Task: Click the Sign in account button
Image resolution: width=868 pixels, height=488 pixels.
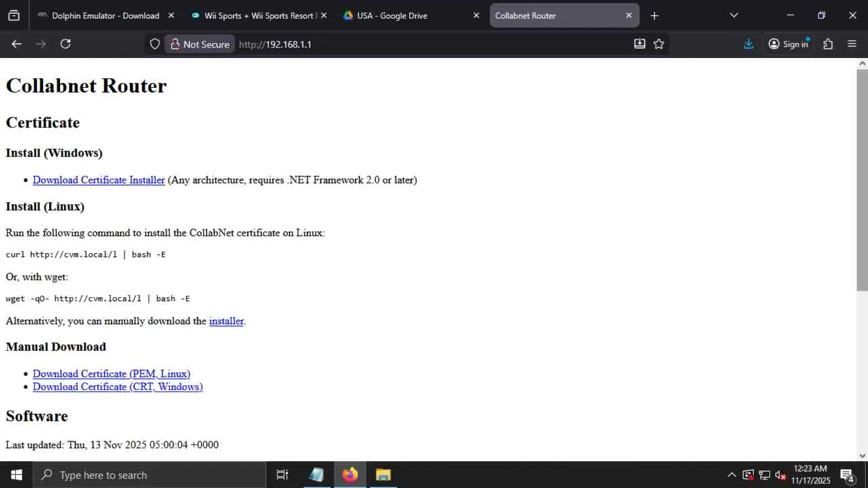Action: [789, 44]
